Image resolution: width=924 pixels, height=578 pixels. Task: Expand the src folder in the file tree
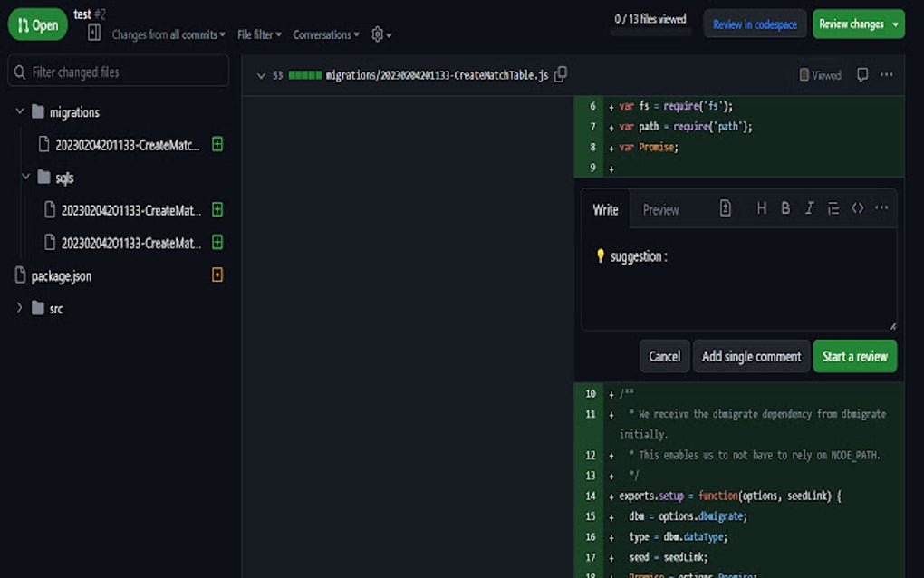click(19, 308)
